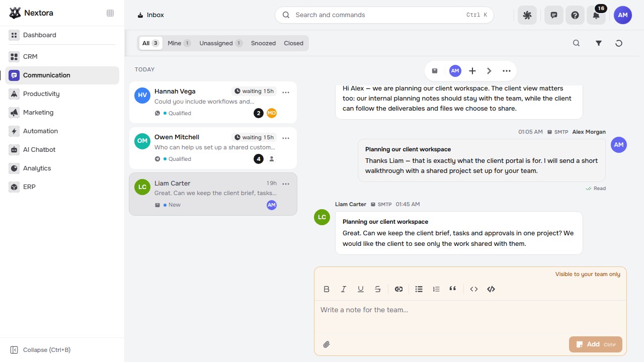The height and width of the screenshot is (362, 644).
Task: Insert a link in the note
Action: [x=399, y=289]
